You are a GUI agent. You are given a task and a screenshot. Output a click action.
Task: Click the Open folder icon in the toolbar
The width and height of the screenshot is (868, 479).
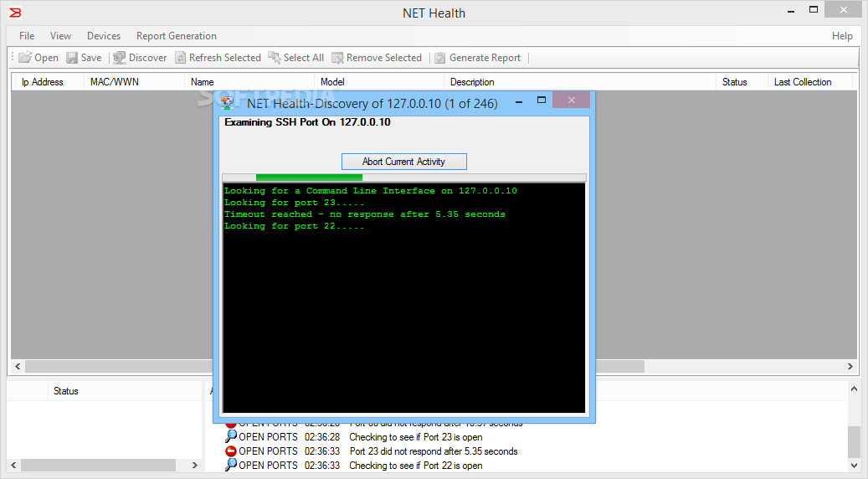tap(25, 58)
